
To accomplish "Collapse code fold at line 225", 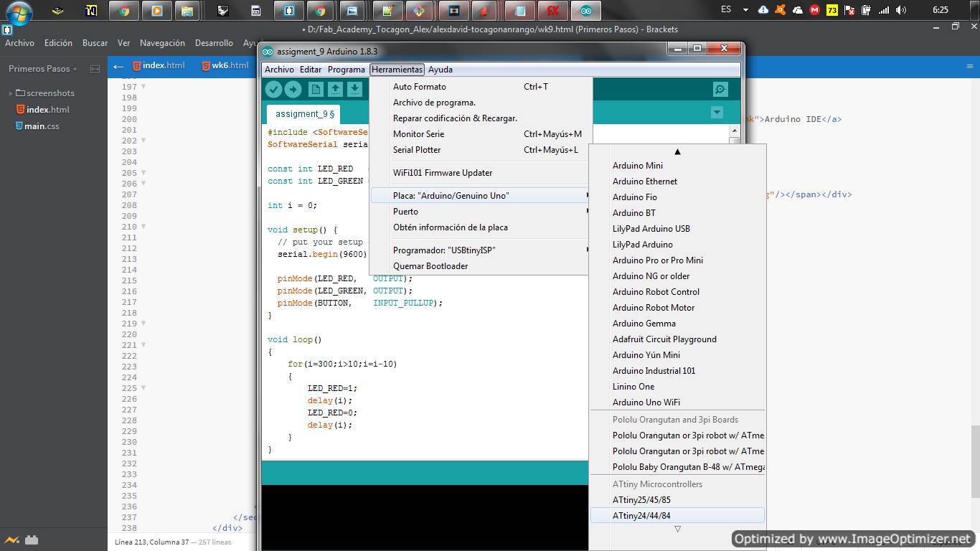I will click(x=143, y=388).
